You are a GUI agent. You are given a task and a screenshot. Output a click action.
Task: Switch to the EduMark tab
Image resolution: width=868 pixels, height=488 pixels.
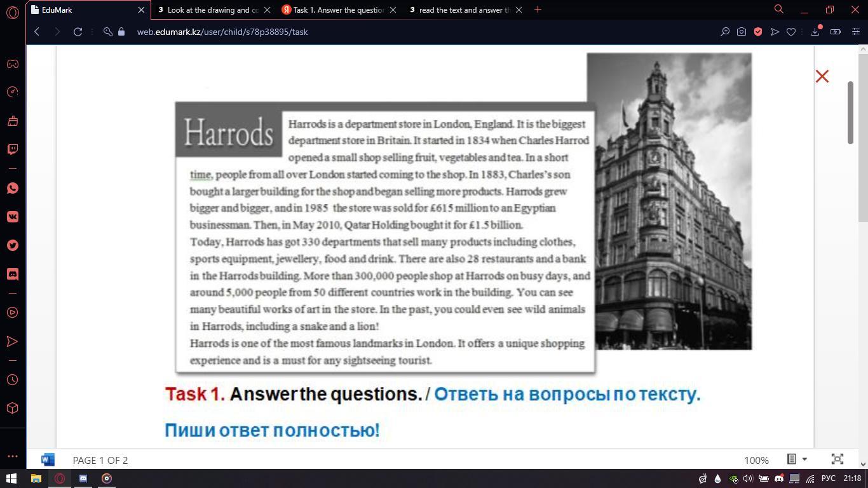tap(88, 10)
